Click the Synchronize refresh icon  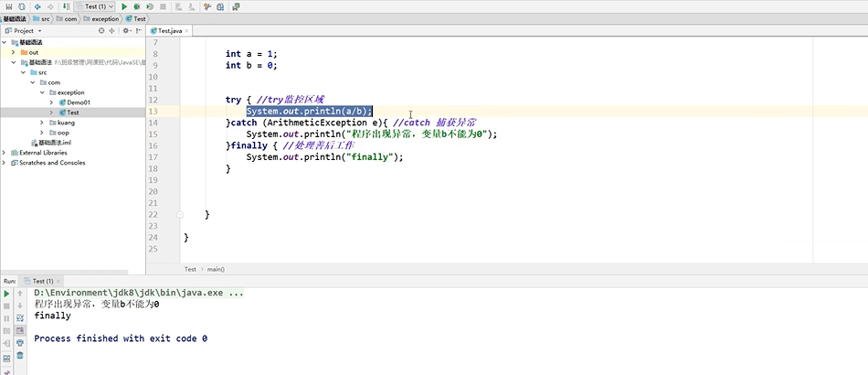21,6
